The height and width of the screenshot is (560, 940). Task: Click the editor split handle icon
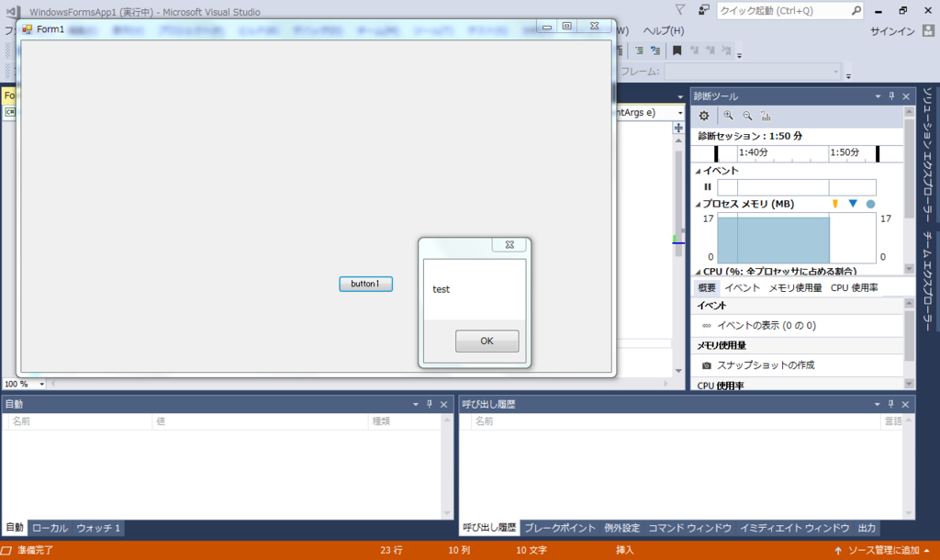coord(678,128)
